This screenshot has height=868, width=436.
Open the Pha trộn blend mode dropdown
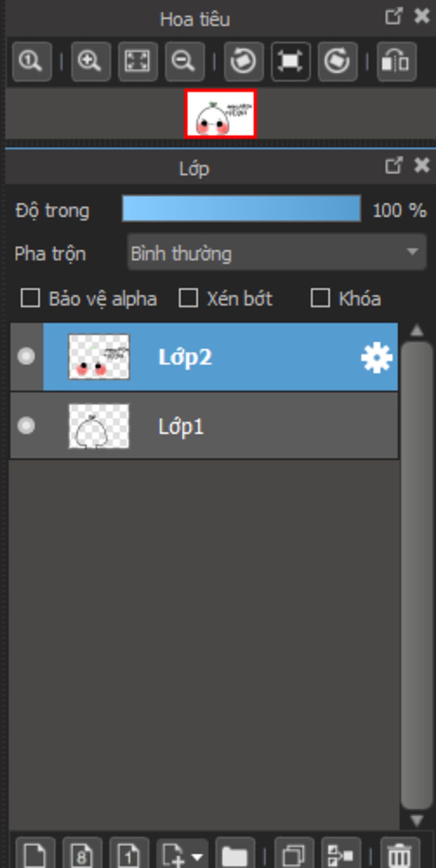pos(277,253)
